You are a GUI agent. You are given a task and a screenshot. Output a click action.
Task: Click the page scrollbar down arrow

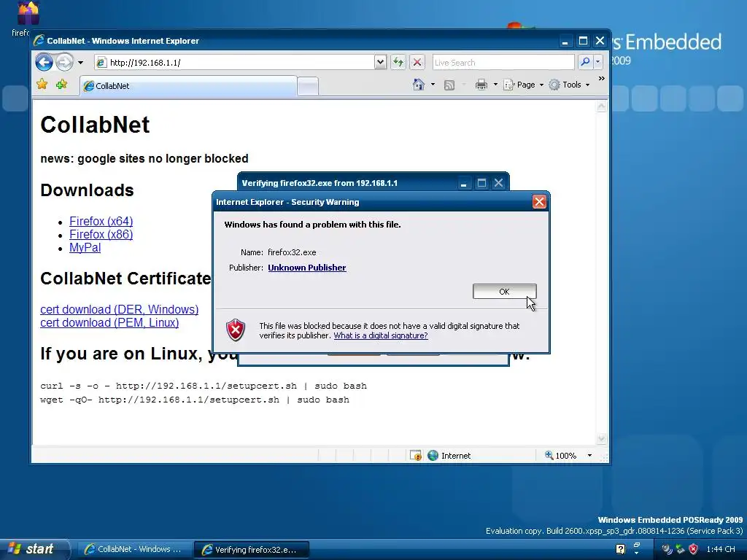point(601,438)
